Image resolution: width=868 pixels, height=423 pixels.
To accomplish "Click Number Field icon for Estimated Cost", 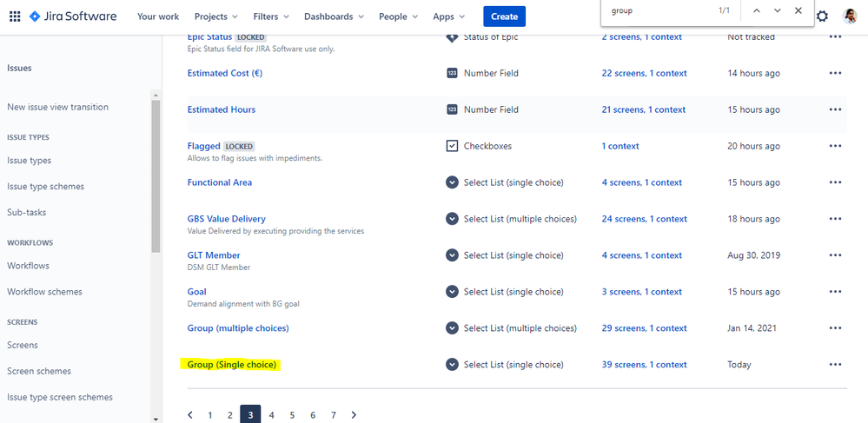I will tap(452, 73).
